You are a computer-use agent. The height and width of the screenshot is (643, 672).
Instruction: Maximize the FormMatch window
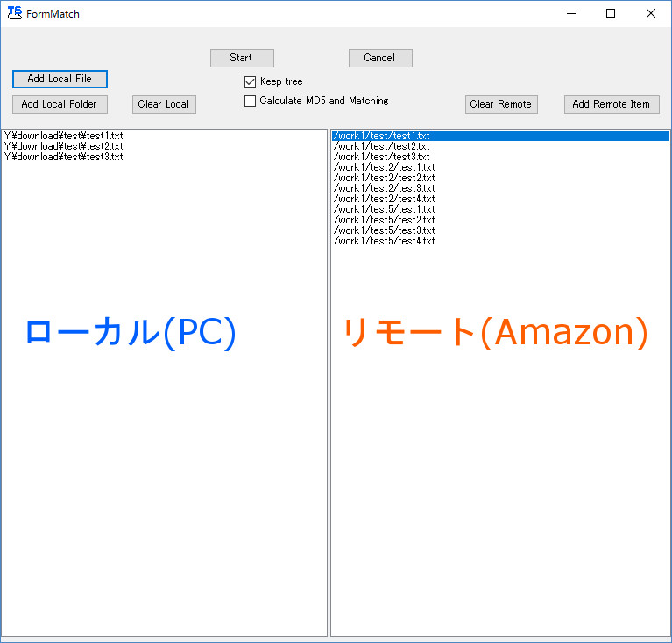[611, 13]
